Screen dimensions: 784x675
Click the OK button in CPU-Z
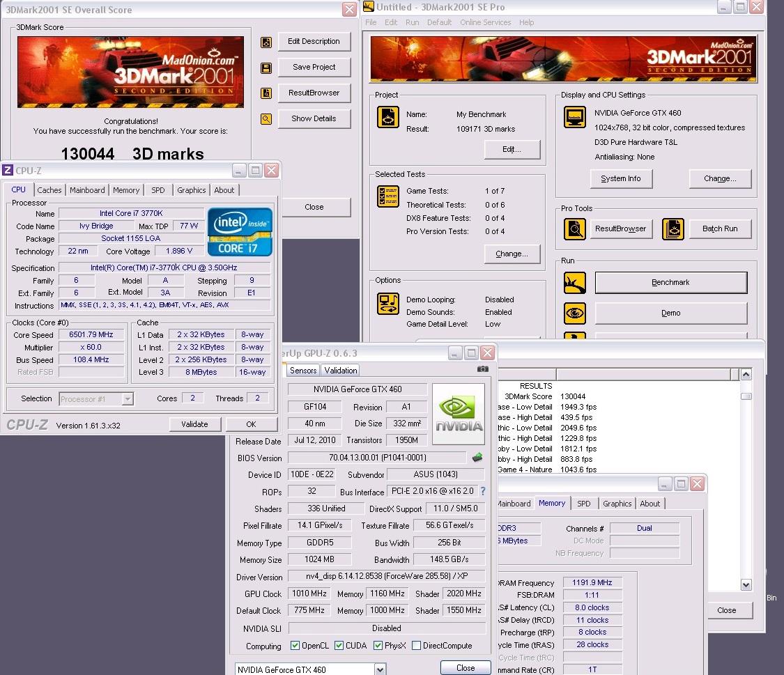[251, 424]
